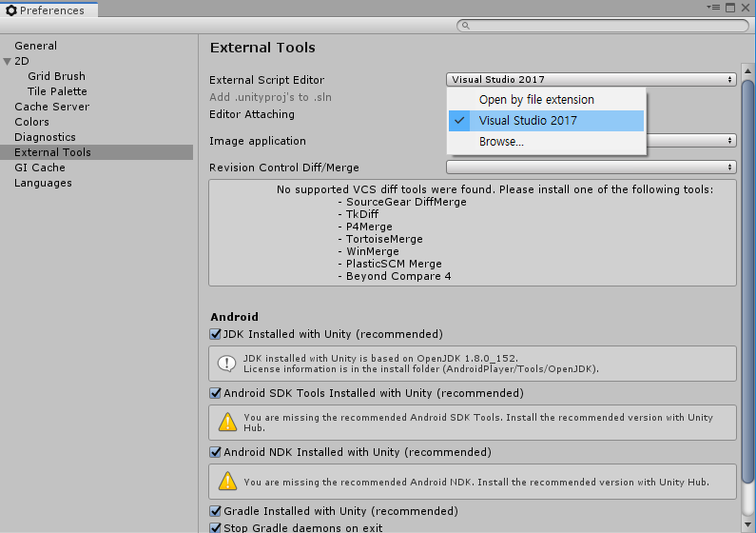Select Visual Studio 2017 menu entry
756x533 pixels.
point(546,121)
